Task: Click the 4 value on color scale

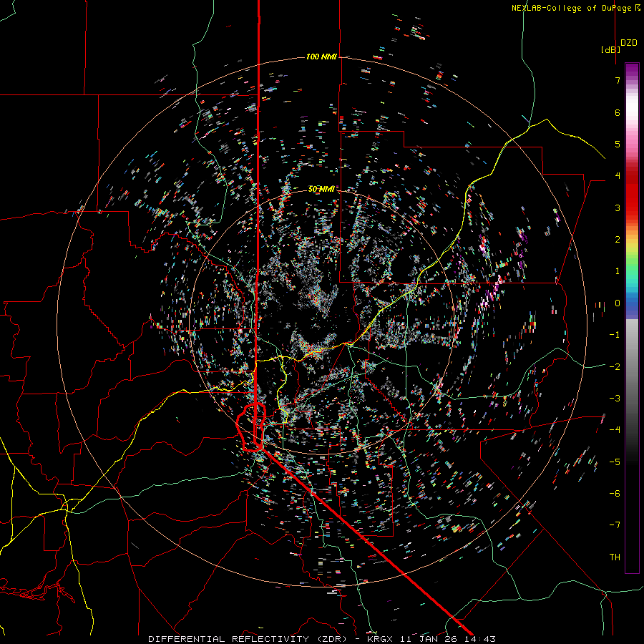Action: (618, 176)
